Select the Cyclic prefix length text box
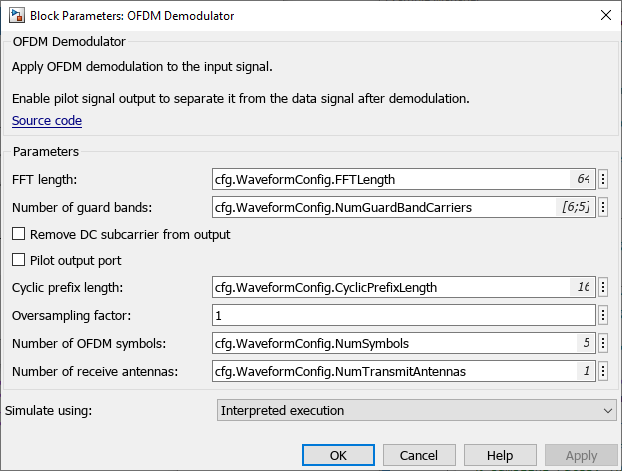The height and width of the screenshot is (471, 622). click(390, 288)
